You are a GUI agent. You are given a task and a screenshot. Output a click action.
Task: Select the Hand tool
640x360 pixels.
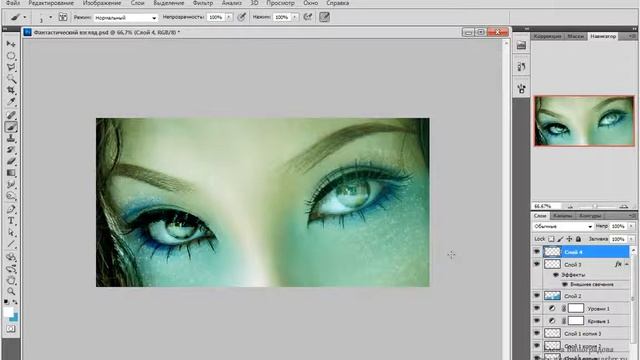11,281
